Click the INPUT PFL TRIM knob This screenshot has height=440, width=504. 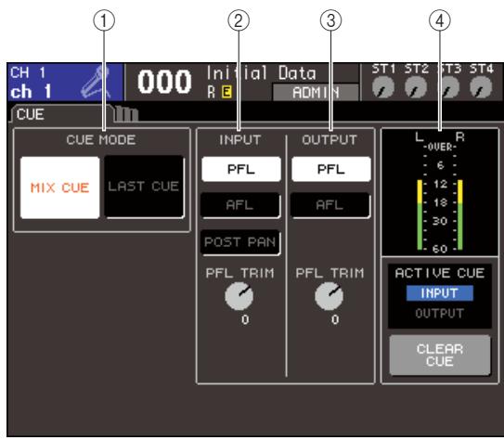(239, 296)
